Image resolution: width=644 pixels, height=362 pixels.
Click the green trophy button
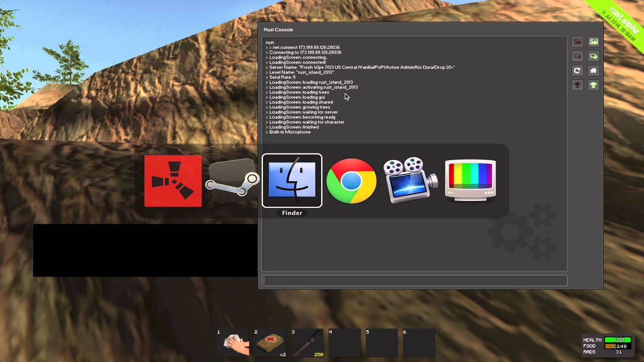594,85
